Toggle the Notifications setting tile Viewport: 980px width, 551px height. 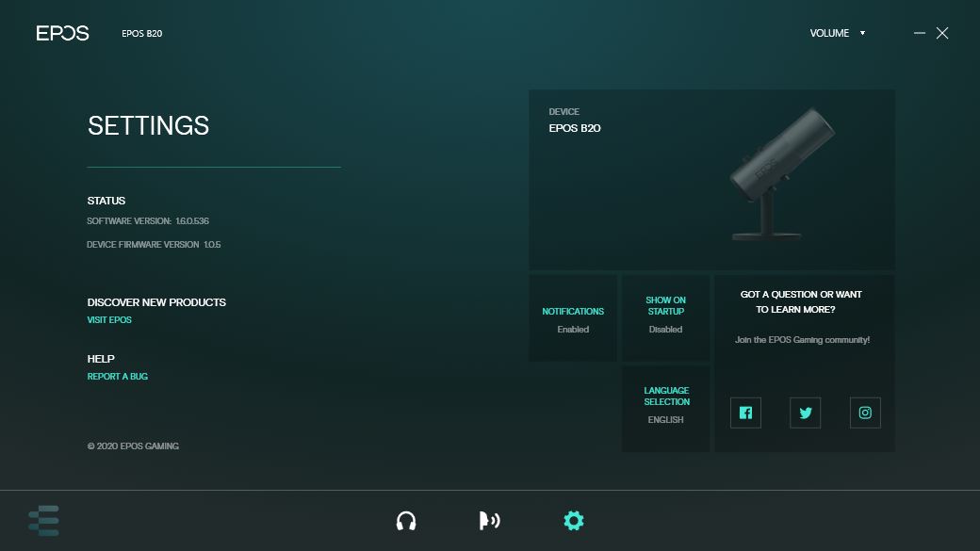point(573,318)
